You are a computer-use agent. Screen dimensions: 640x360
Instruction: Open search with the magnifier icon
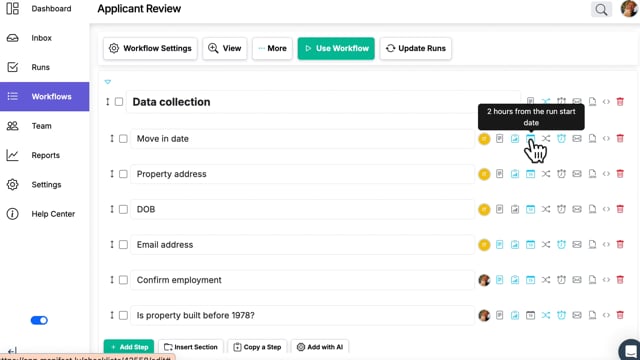[601, 9]
